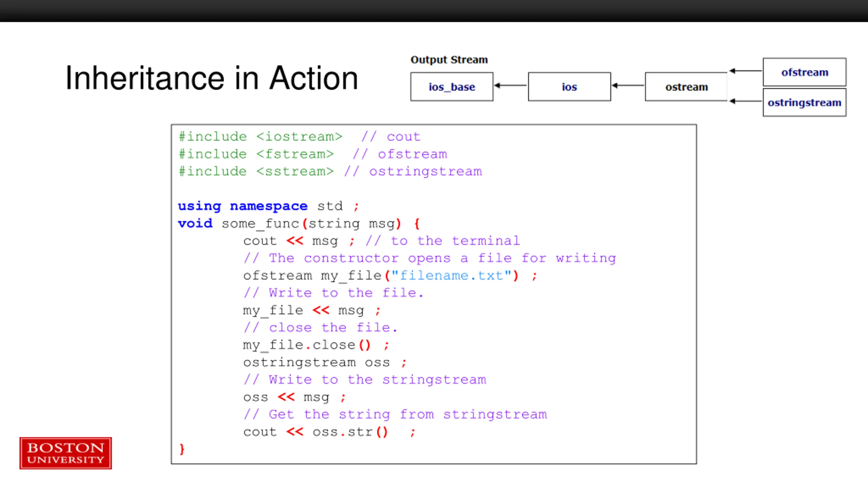
Task: Click the Boston University logo
Action: pos(65,453)
